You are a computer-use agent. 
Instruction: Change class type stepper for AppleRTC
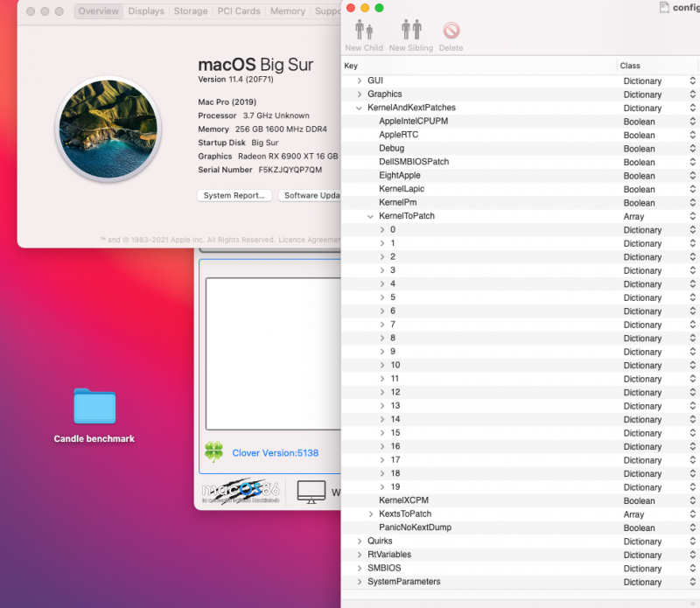pyautogui.click(x=692, y=136)
